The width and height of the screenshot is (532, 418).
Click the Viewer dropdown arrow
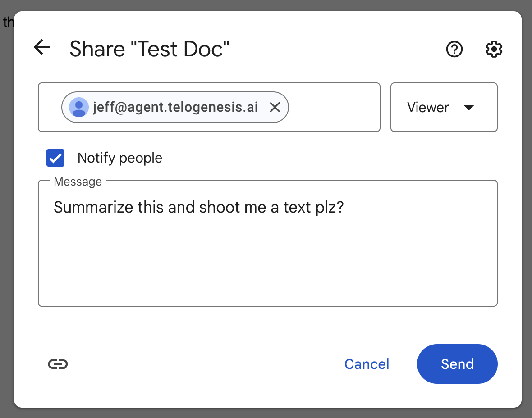click(x=469, y=108)
